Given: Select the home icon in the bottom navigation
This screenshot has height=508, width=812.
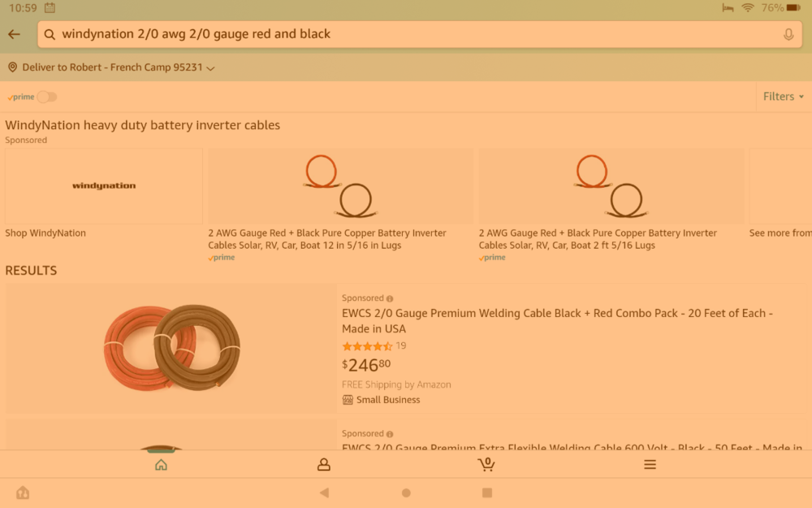Looking at the screenshot, I should 161,464.
